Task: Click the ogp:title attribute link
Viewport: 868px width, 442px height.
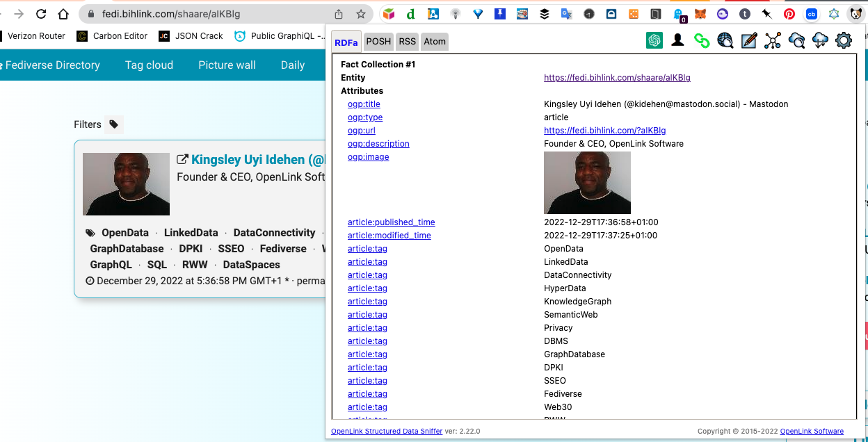Action: (x=364, y=104)
